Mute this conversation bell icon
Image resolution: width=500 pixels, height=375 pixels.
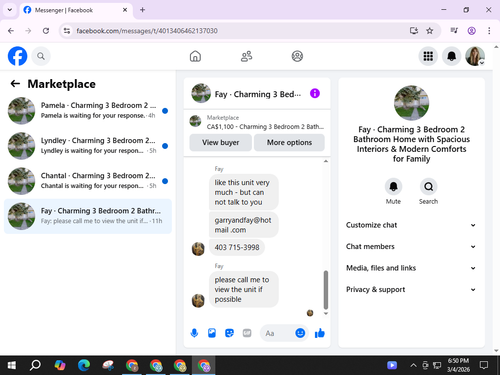pyautogui.click(x=393, y=186)
